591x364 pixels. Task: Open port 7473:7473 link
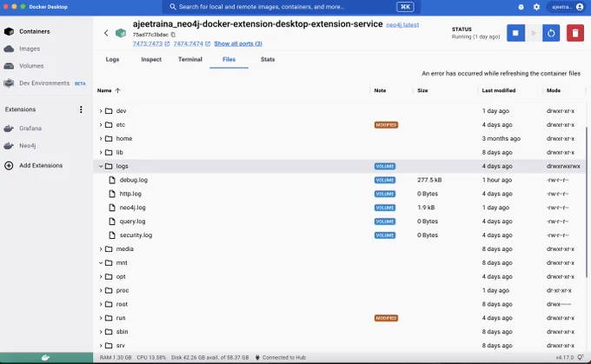click(x=150, y=43)
